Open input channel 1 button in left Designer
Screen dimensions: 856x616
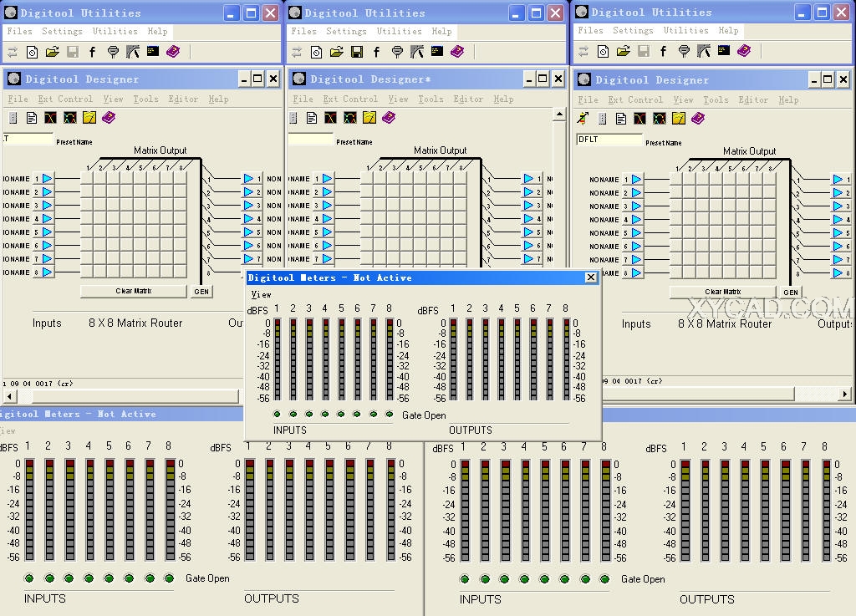(43, 178)
